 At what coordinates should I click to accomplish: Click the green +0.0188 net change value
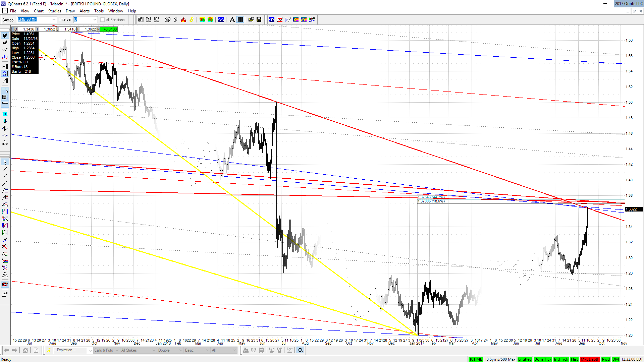tap(110, 29)
